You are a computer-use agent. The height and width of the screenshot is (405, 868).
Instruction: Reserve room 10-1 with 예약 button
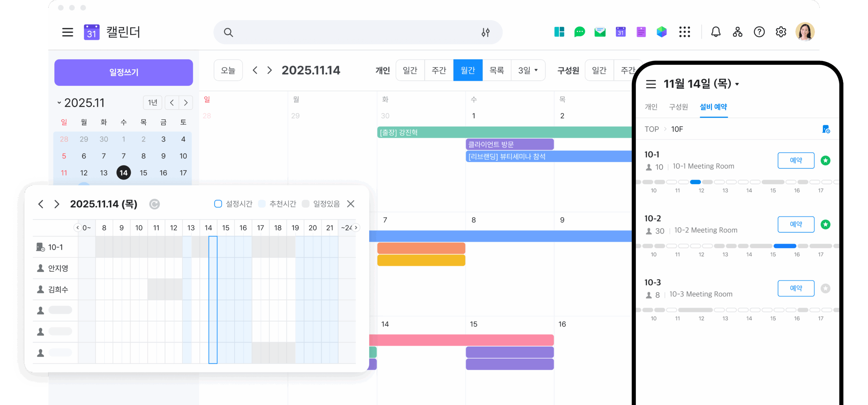coord(796,160)
